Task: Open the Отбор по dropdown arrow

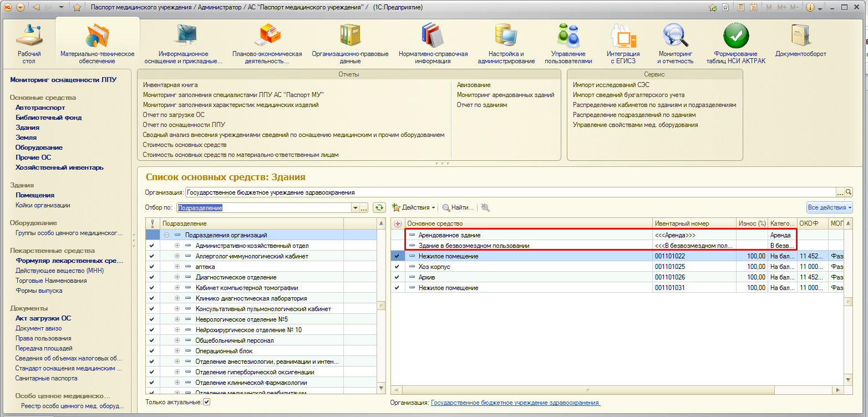Action: 356,208
